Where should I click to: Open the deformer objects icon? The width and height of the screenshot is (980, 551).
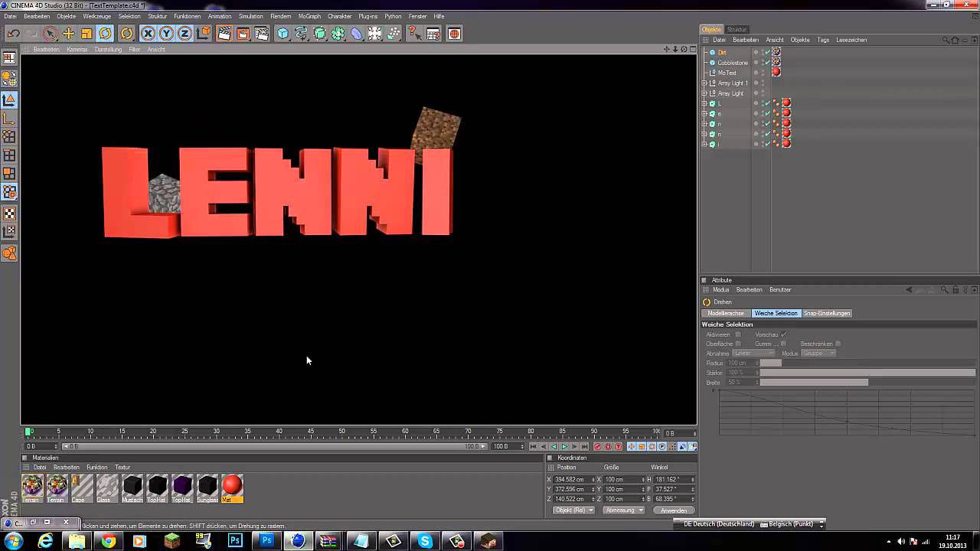tap(357, 34)
